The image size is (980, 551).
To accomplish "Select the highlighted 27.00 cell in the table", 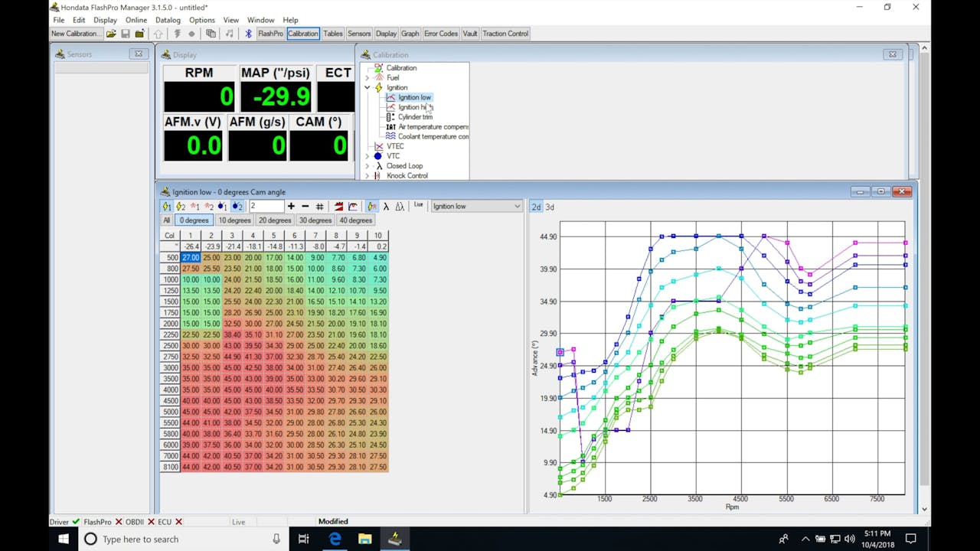I will pos(190,257).
